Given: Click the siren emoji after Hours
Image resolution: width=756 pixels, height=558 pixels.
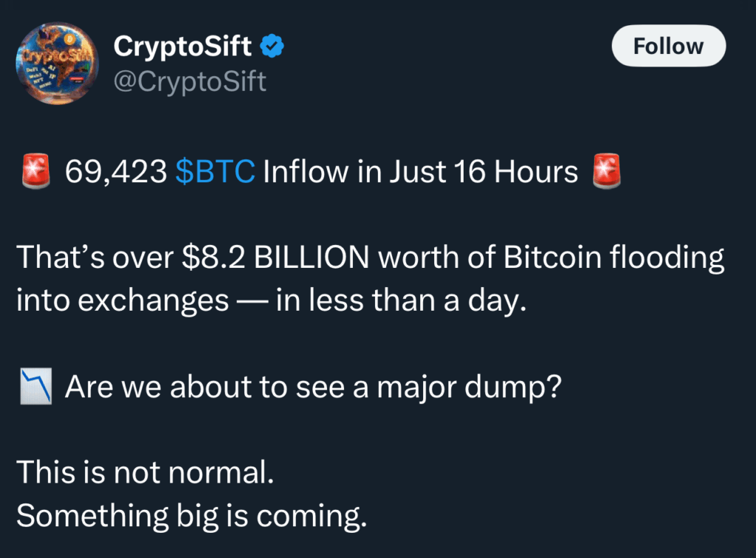Looking at the screenshot, I should click(x=607, y=171).
